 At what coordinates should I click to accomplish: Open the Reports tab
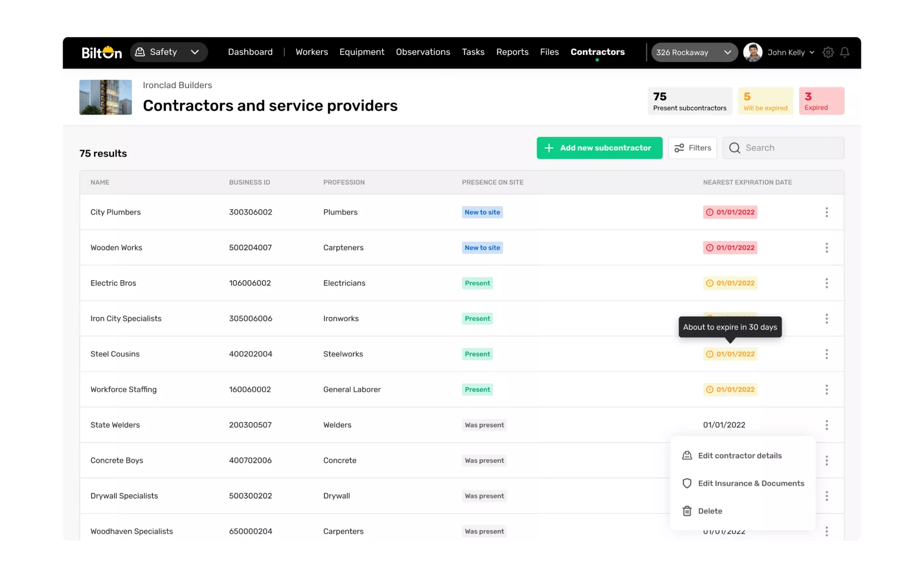click(x=513, y=52)
